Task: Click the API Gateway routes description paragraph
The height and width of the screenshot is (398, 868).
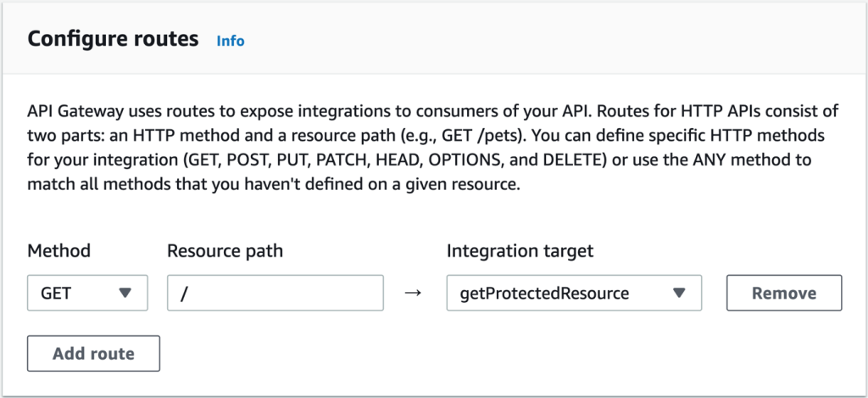Action: pyautogui.click(x=424, y=147)
